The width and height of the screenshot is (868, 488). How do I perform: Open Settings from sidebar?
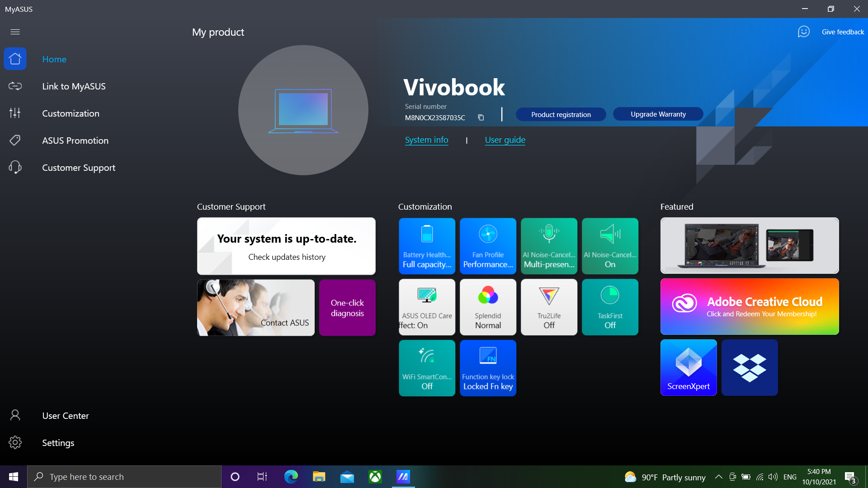click(58, 443)
